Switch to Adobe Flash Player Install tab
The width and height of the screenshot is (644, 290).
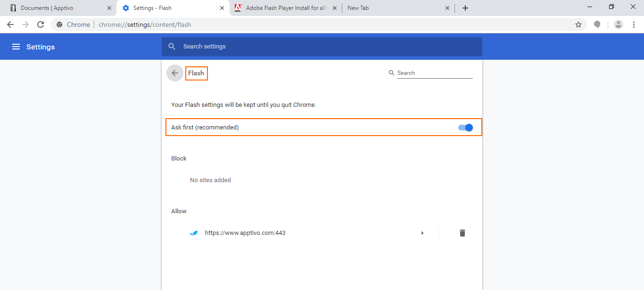point(285,8)
